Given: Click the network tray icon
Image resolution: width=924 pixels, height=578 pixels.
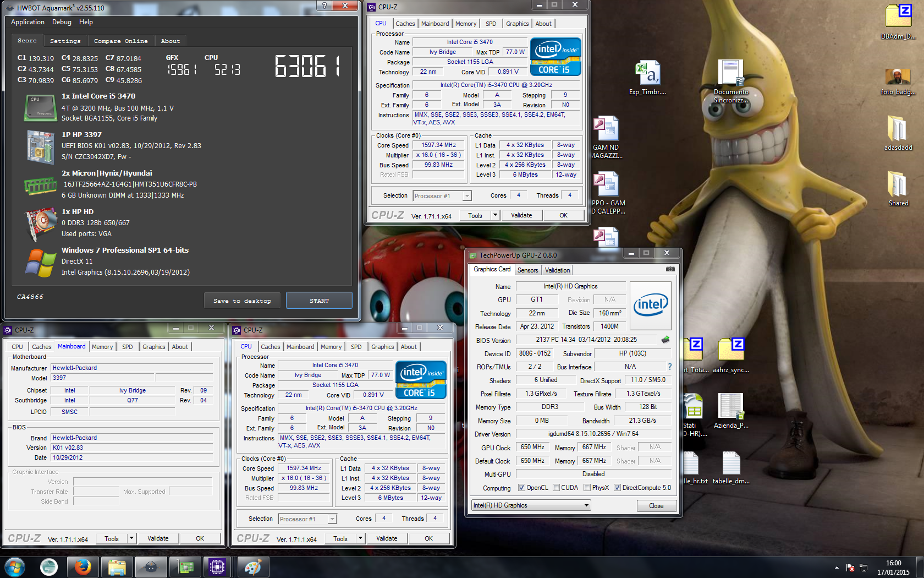Looking at the screenshot, I should (x=864, y=568).
